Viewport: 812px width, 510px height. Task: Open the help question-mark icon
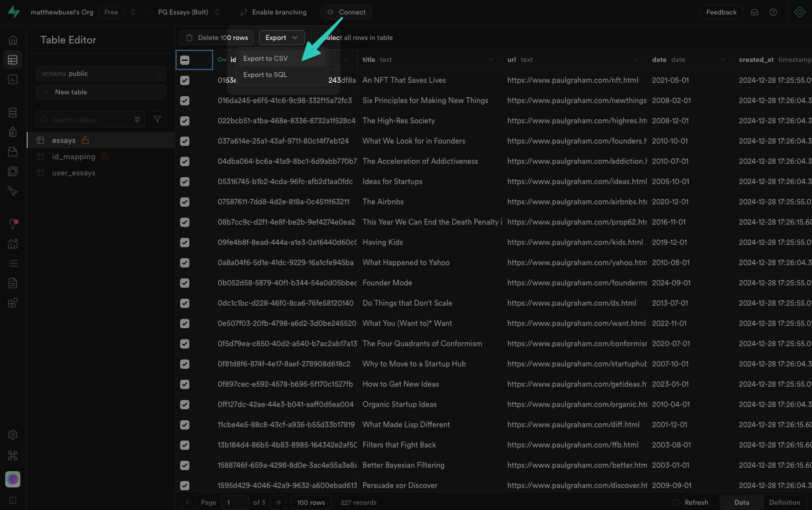pos(773,12)
